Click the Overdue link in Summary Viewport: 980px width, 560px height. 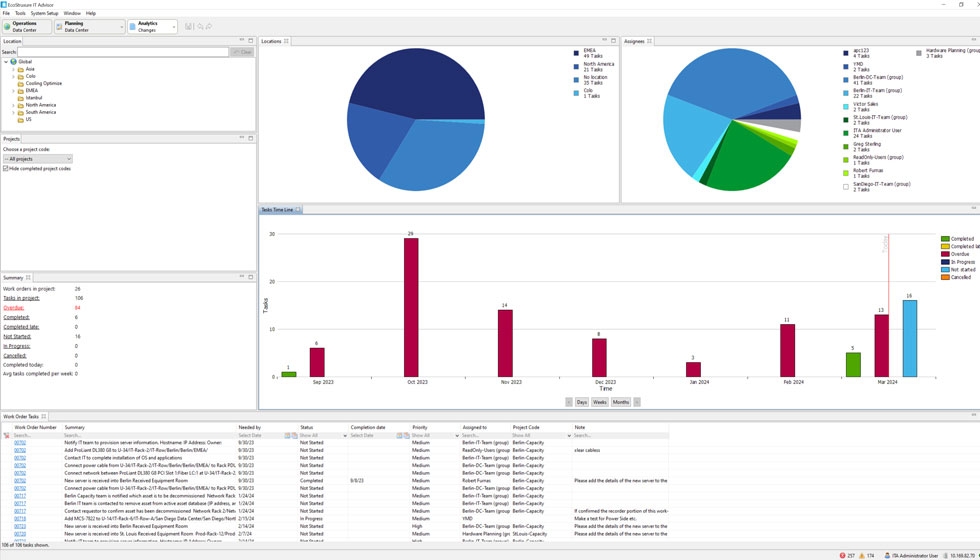point(13,308)
